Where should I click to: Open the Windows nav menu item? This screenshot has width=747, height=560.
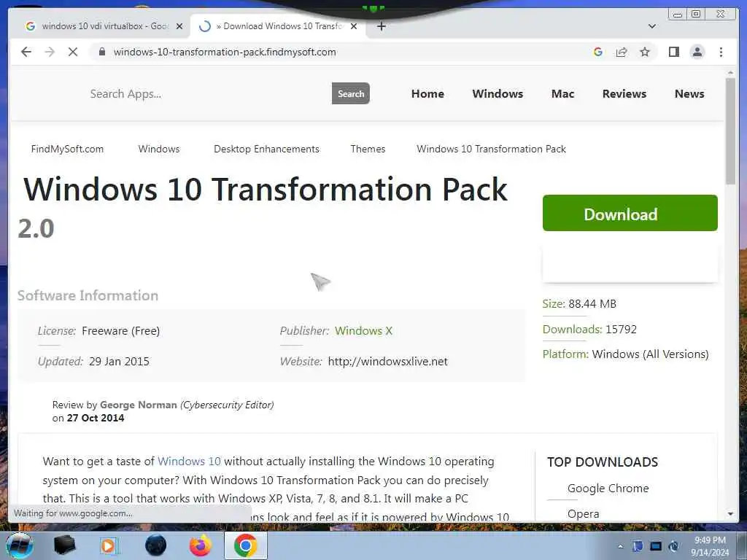click(x=498, y=94)
